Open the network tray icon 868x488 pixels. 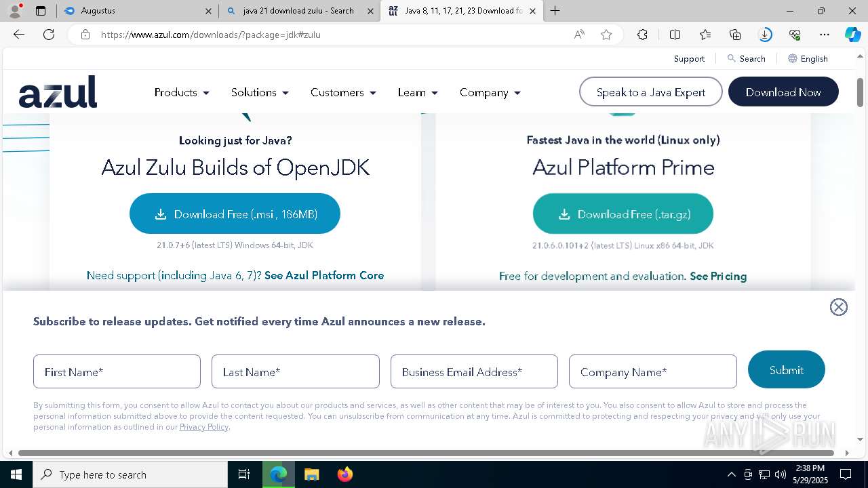[x=764, y=474]
